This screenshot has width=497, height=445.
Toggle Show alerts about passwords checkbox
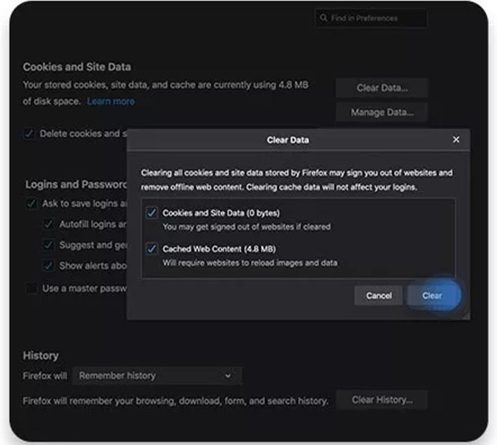tap(48, 266)
